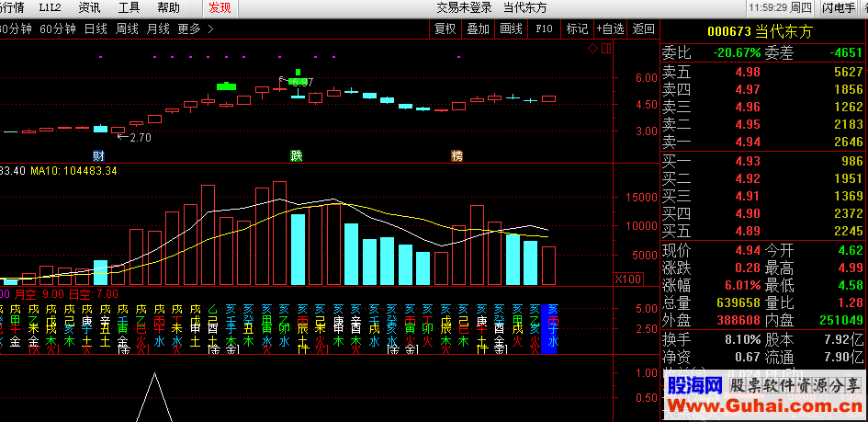Click the 股本 7.92亿 value

click(x=844, y=339)
